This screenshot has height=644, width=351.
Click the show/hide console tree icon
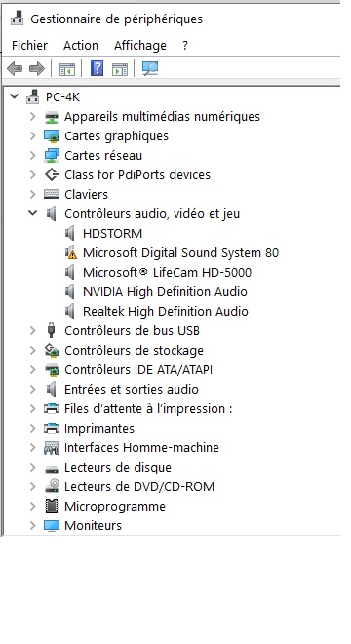(67, 69)
